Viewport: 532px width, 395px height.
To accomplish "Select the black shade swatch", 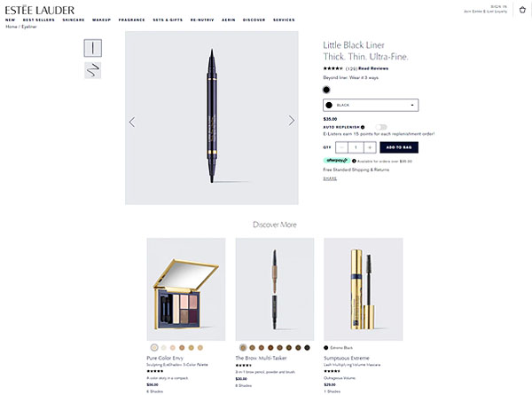I will [x=326, y=90].
